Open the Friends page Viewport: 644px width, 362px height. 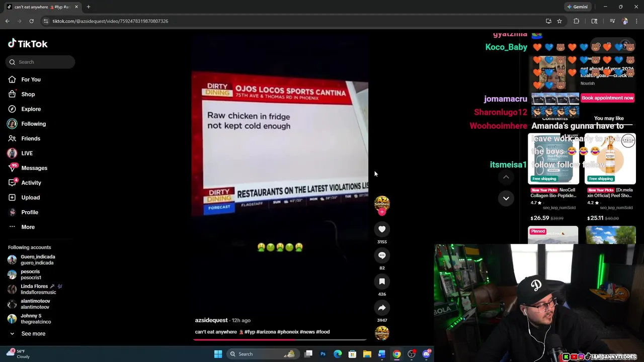(x=31, y=138)
